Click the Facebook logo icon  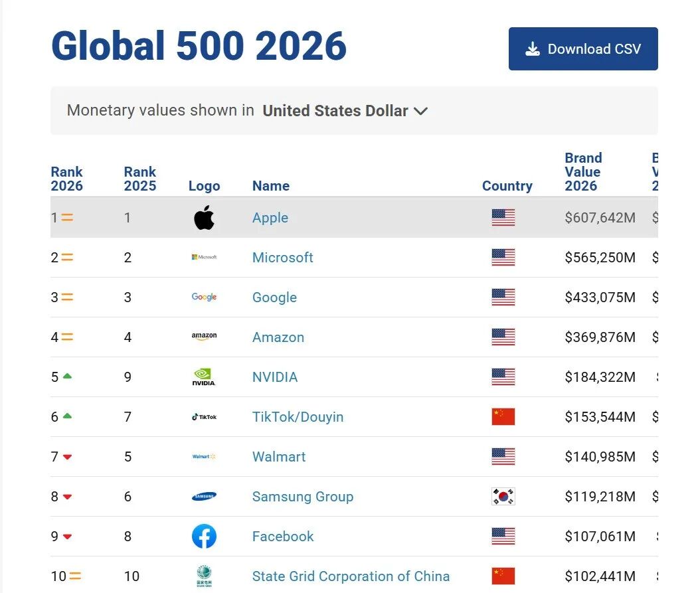[204, 537]
